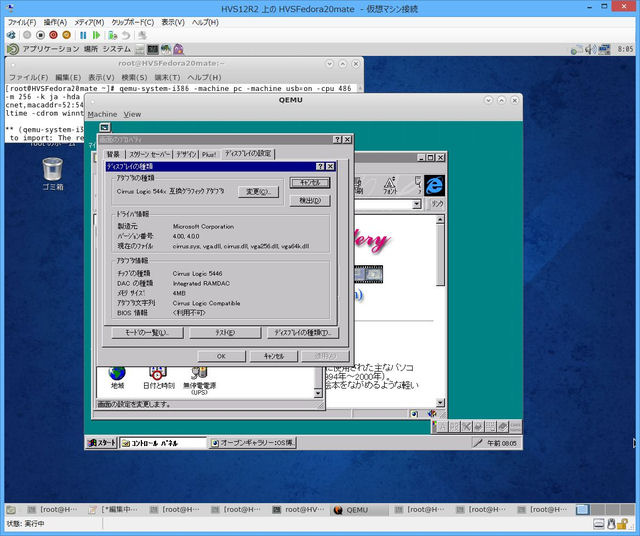Click the 変更(C)... button for adapter type
This screenshot has height=536, width=640.
258,191
